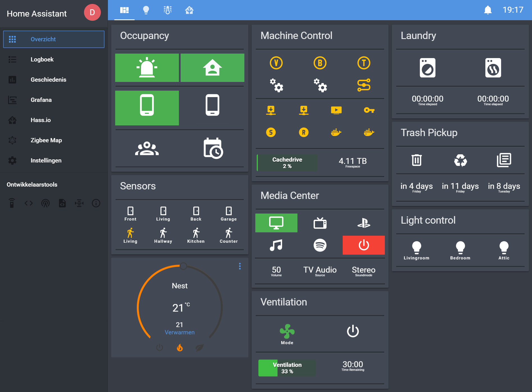Toggle the Attic light bulb

pos(504,247)
